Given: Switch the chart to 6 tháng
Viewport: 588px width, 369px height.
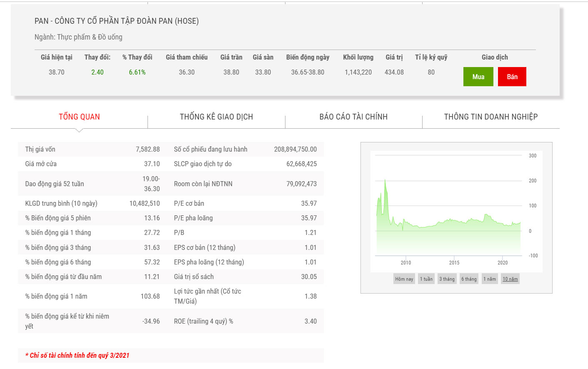Looking at the screenshot, I should pyautogui.click(x=469, y=279).
